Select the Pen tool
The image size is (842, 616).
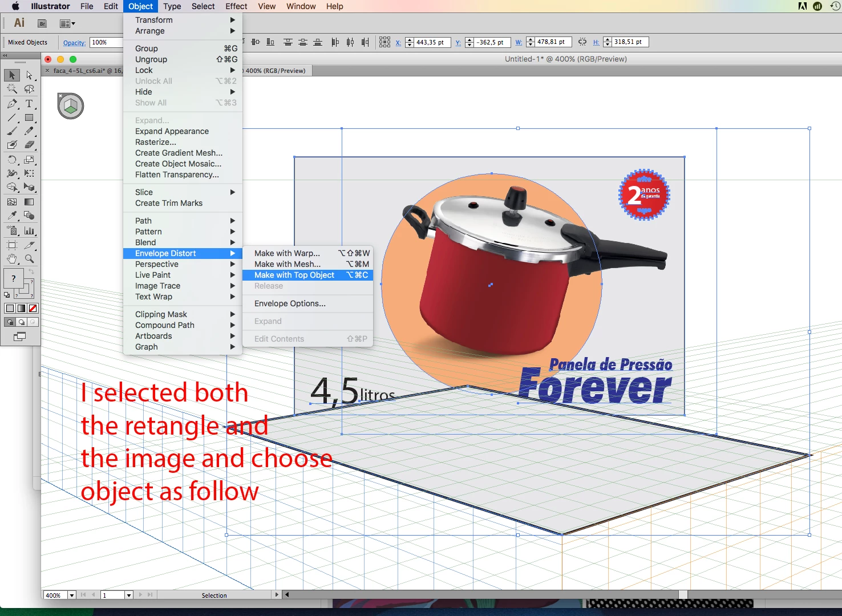click(12, 104)
